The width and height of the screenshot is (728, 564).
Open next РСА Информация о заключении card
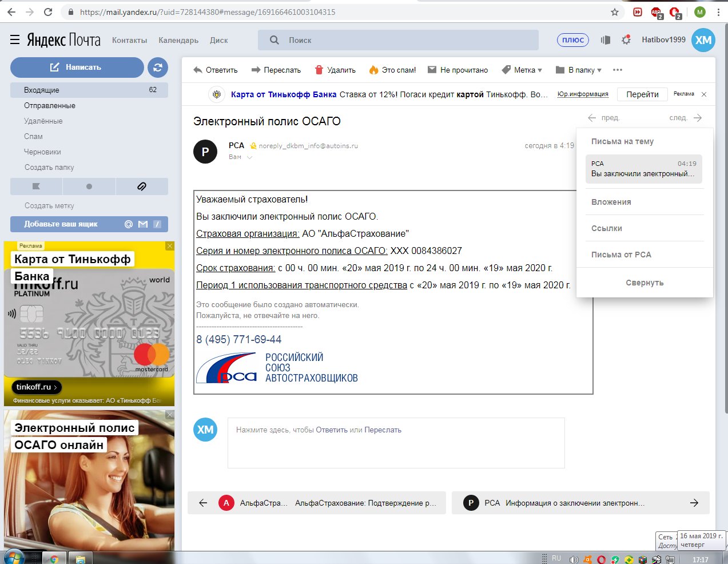point(580,503)
